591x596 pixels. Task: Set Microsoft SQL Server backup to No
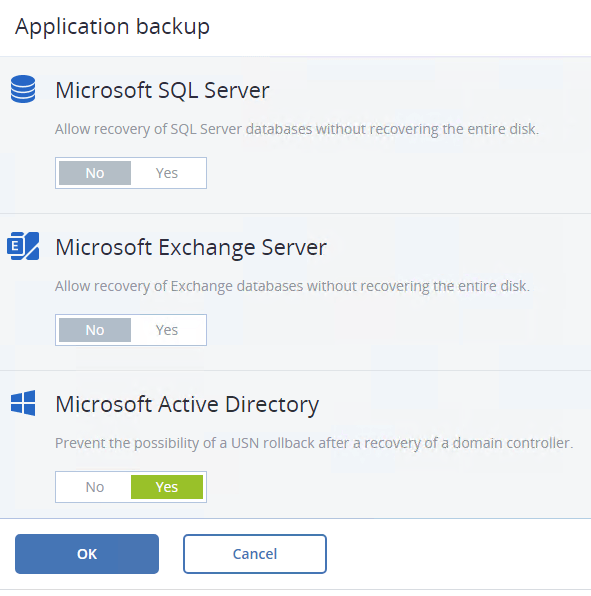pos(95,173)
